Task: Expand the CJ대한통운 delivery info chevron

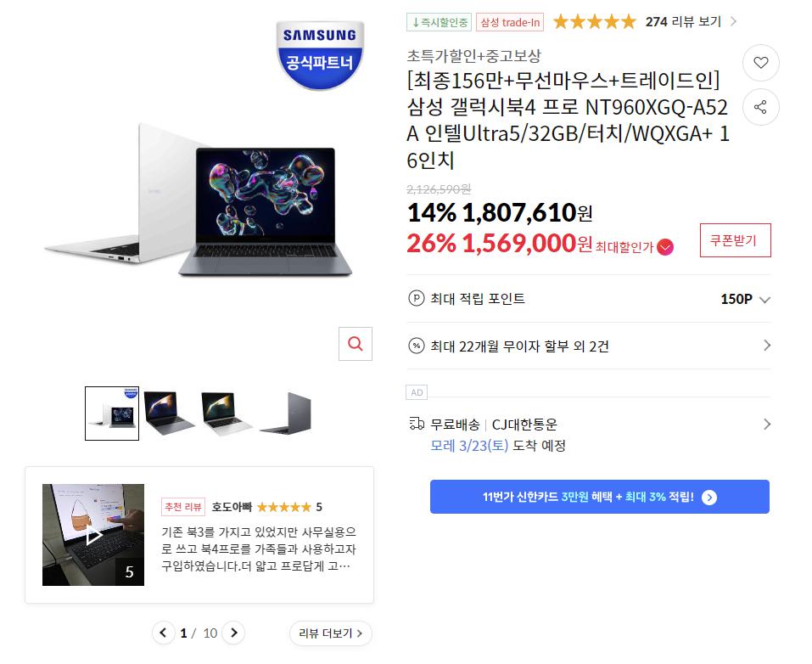Action: 767,425
